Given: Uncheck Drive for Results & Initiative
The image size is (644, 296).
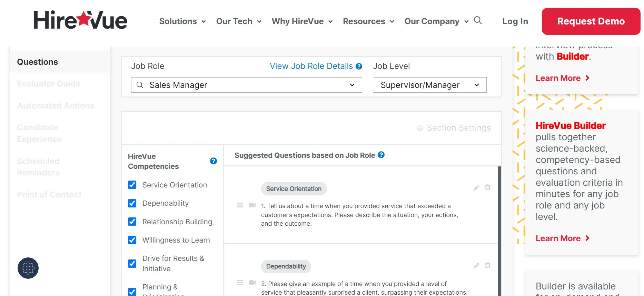Looking at the screenshot, I should pos(132,264).
